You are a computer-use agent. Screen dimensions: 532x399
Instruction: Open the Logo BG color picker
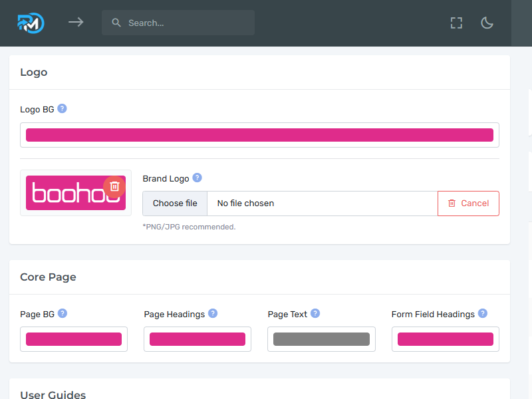pyautogui.click(x=259, y=135)
